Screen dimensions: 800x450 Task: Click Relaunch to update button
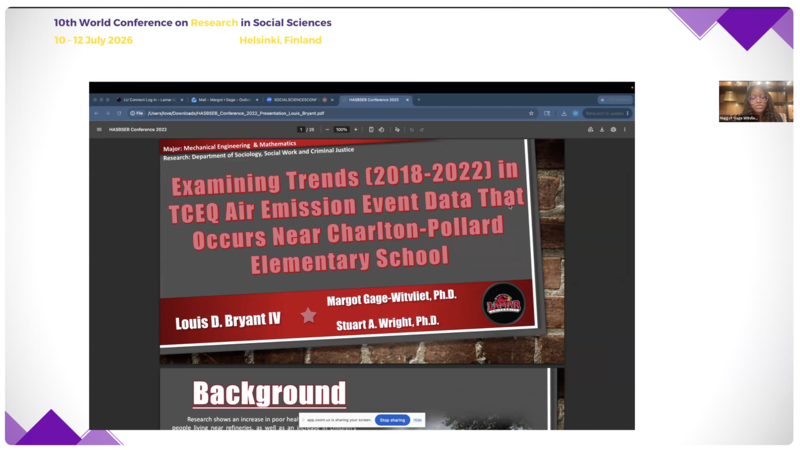(607, 113)
